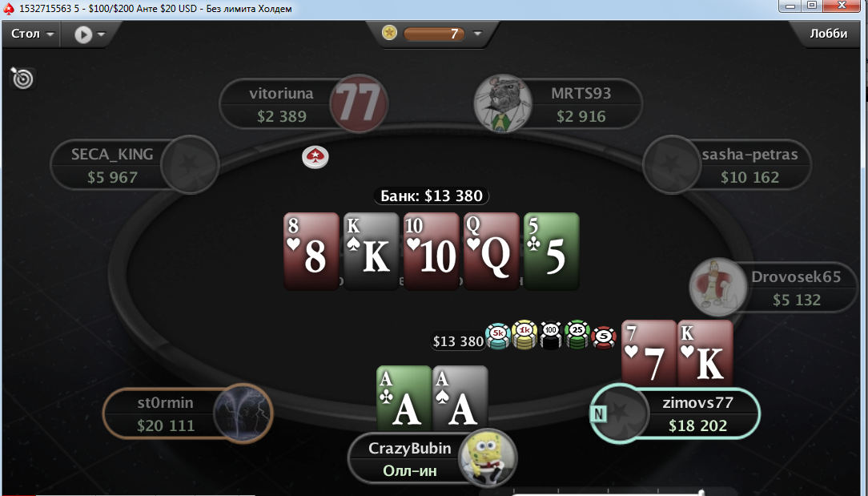The width and height of the screenshot is (868, 496).
Task: Click the PokerStars icon in title bar
Action: pos(9,9)
